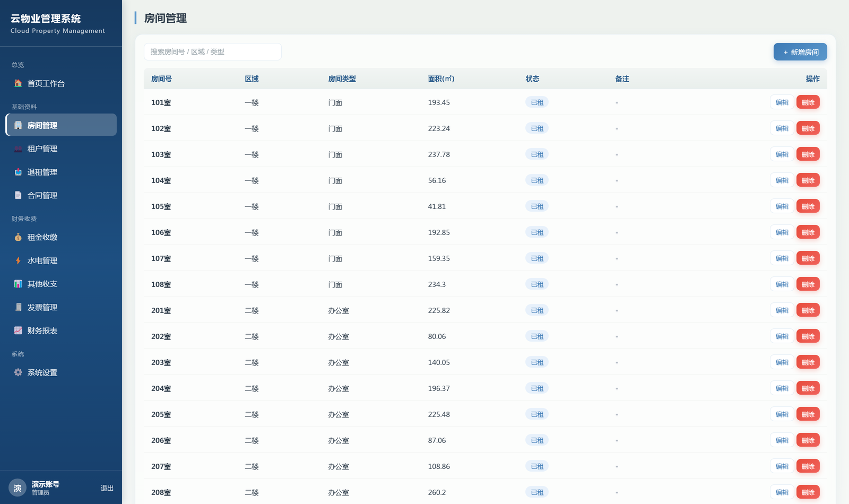Click the room management building icon
849x504 pixels.
pyautogui.click(x=18, y=125)
